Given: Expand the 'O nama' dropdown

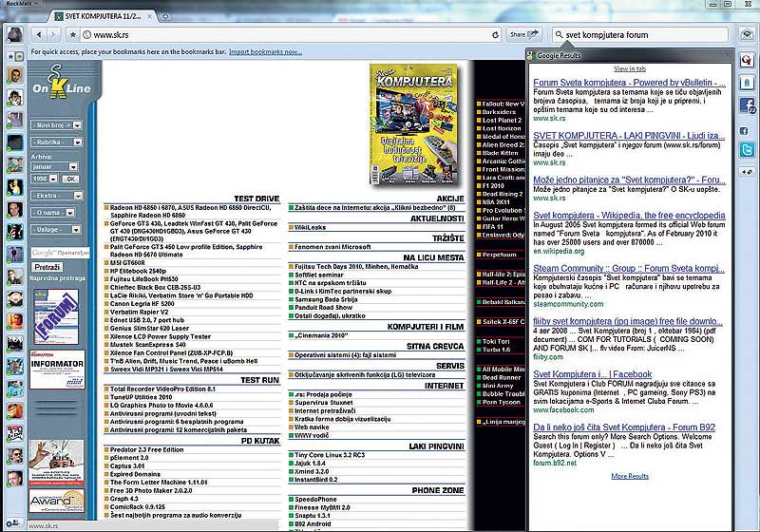Looking at the screenshot, I should [53, 213].
